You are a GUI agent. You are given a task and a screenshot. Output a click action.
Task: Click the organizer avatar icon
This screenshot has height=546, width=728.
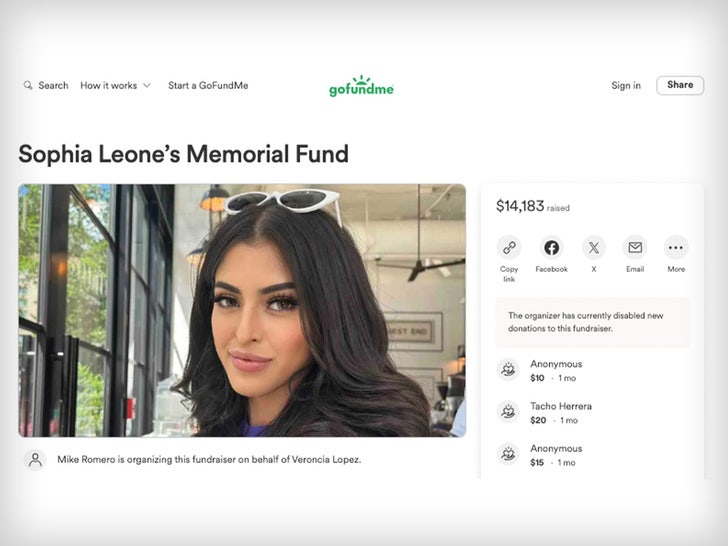click(x=35, y=460)
